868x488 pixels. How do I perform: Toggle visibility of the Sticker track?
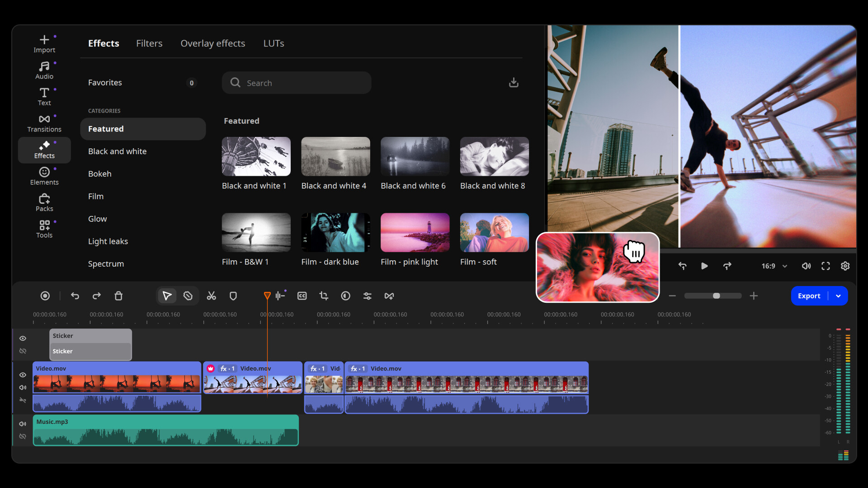[23, 338]
